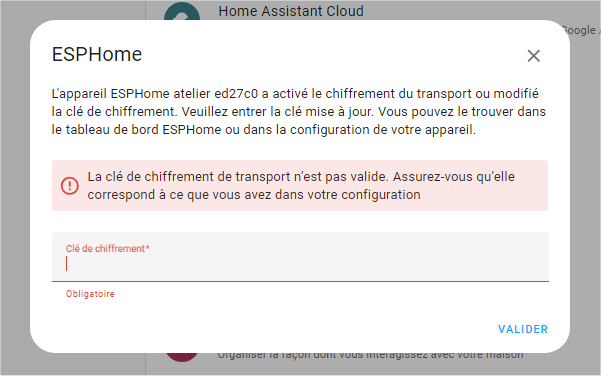Click the Home Assistant Cloud teal icon
This screenshot has height=376, width=601.
[x=182, y=11]
